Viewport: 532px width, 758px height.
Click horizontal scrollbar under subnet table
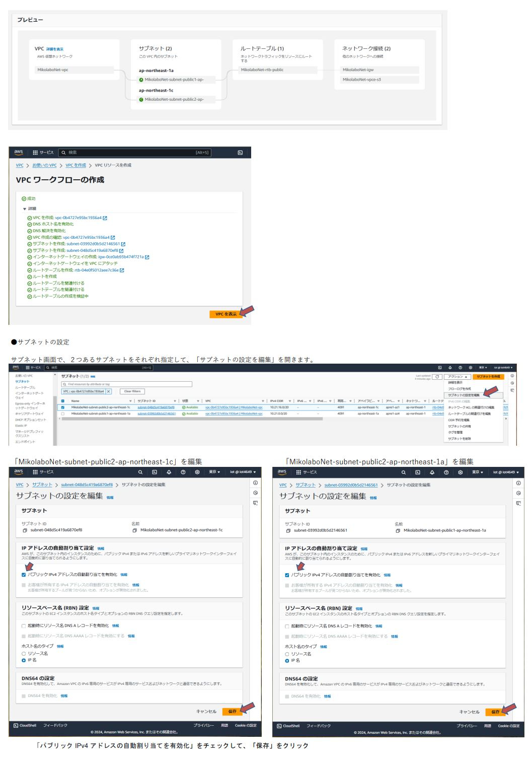click(191, 419)
